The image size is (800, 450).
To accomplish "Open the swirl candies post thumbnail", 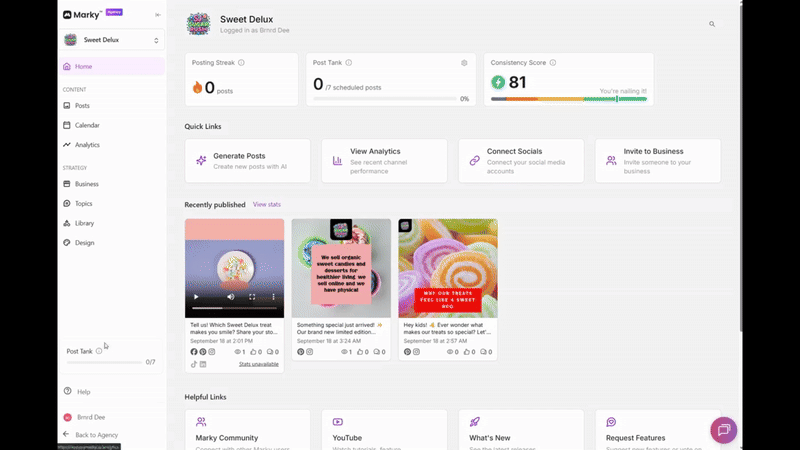I will (x=448, y=268).
